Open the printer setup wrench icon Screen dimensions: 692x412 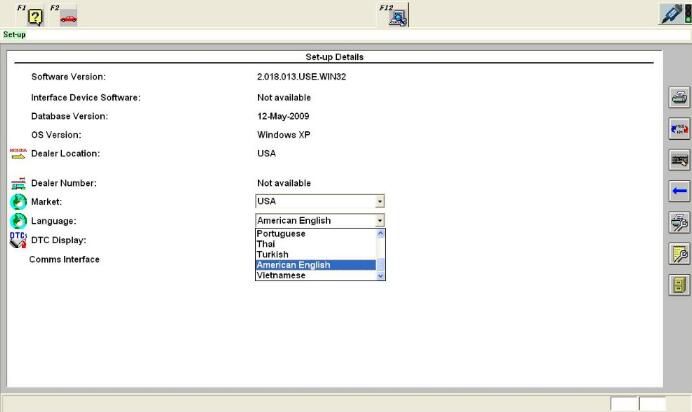point(679,222)
